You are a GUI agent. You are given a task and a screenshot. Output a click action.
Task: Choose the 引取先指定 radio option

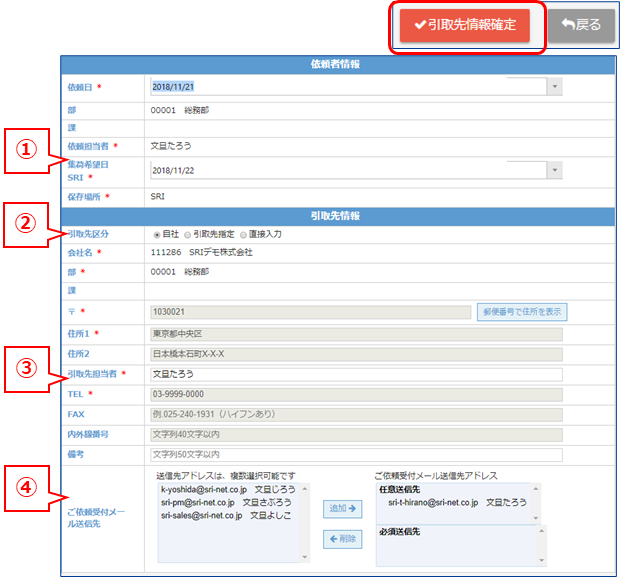point(188,234)
